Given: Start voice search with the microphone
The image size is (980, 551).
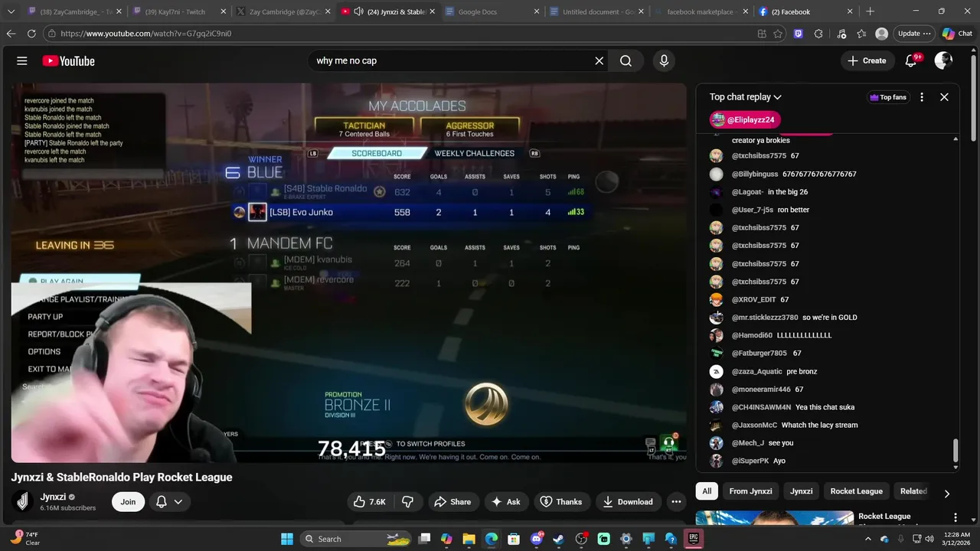Looking at the screenshot, I should 664,61.
